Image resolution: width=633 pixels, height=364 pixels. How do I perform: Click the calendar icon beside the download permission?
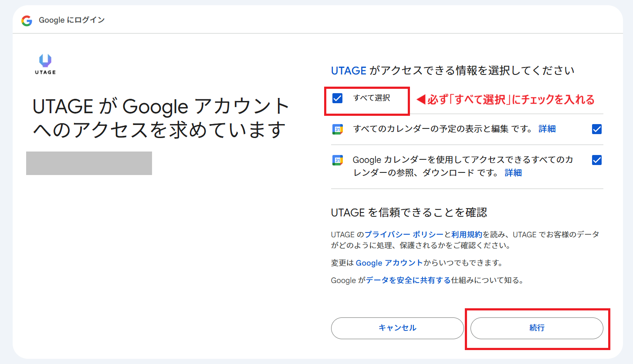[x=338, y=160]
